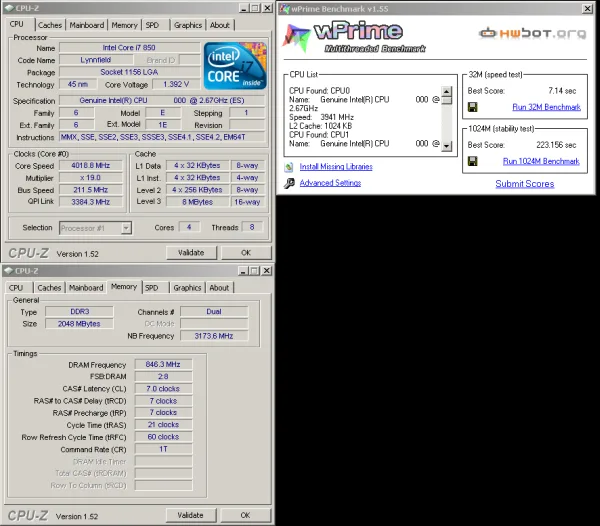Run the 1024M Benchmark link
Screen dimensions: 600x526
(541, 161)
